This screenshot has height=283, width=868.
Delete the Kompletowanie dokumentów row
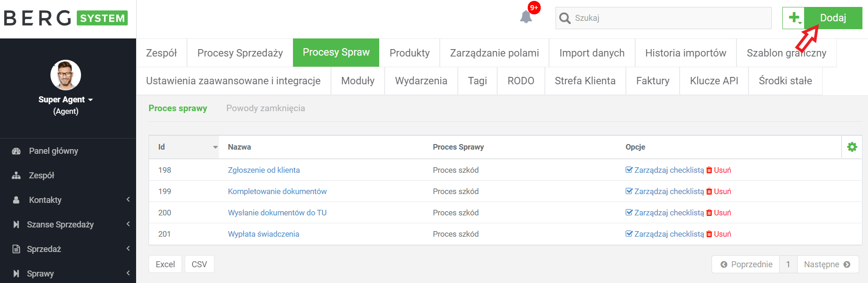point(718,191)
